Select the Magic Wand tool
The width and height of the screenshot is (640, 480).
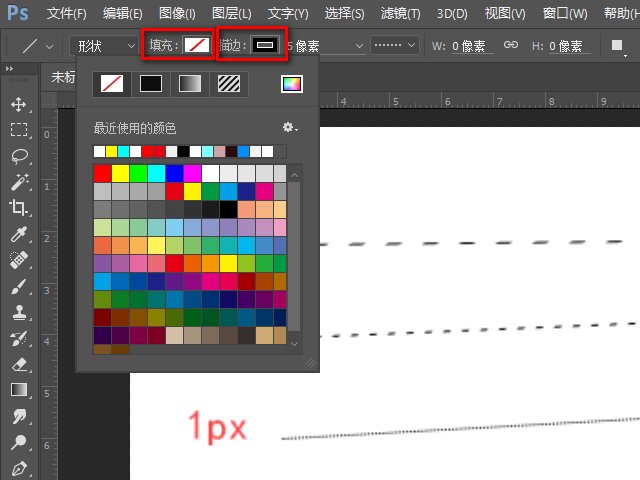(x=18, y=182)
